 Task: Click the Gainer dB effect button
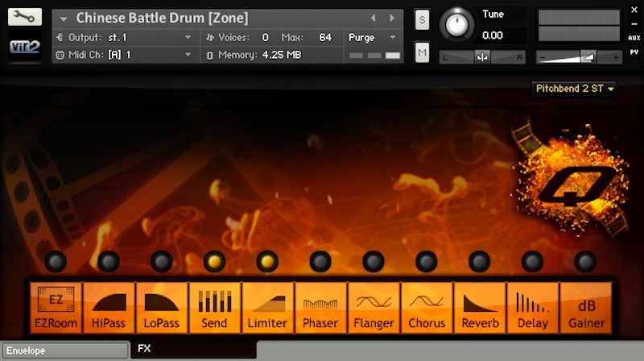coord(585,308)
